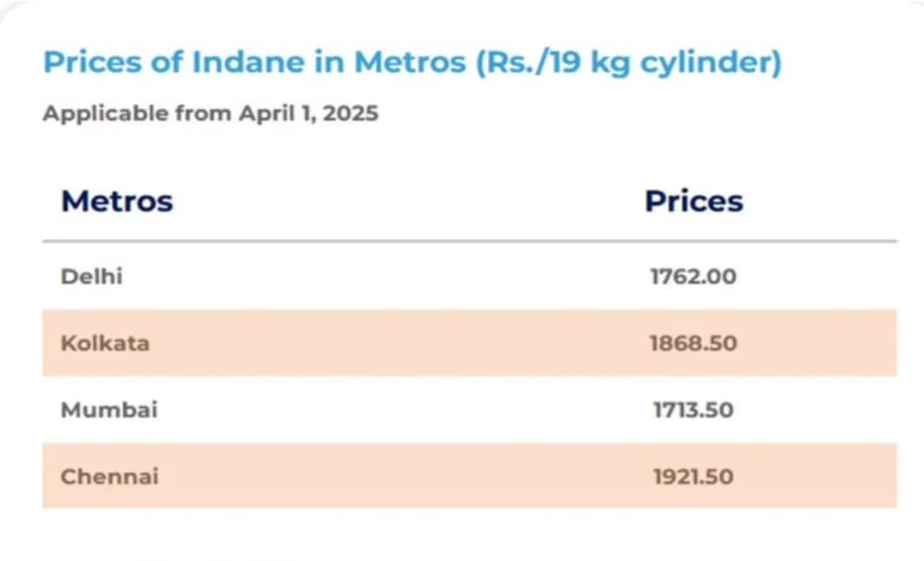Click the word 'Metros' in the blue title

(x=409, y=63)
